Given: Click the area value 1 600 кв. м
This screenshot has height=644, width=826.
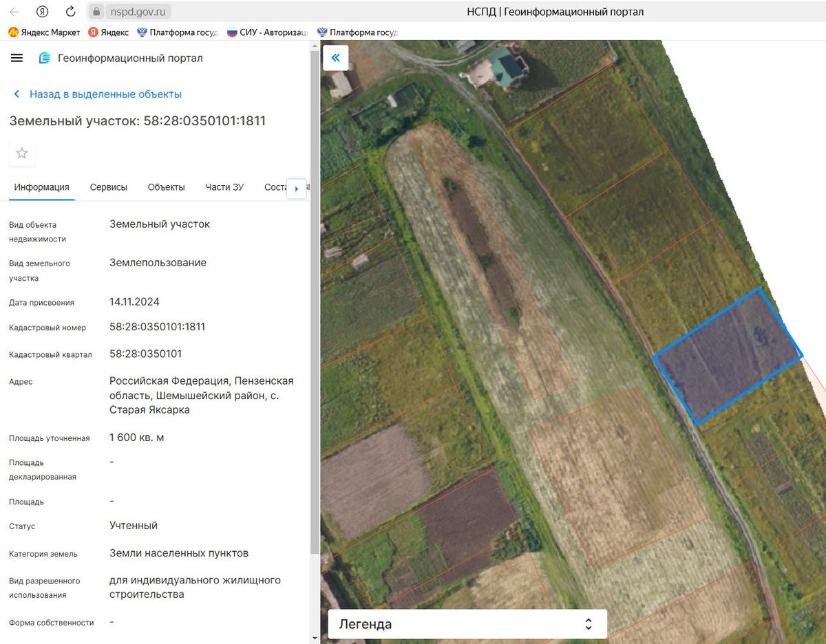Looking at the screenshot, I should click(137, 438).
